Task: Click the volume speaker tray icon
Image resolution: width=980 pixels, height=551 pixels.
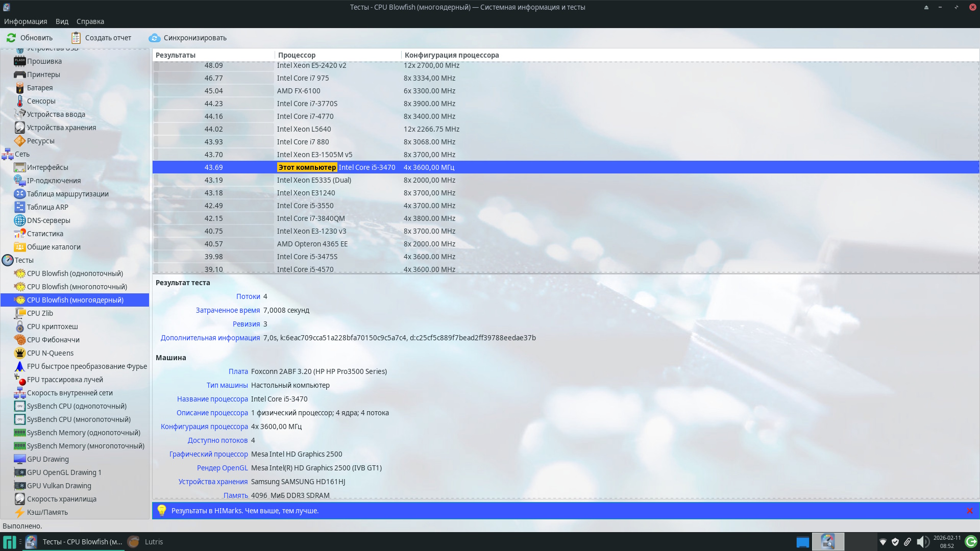Action: click(922, 542)
